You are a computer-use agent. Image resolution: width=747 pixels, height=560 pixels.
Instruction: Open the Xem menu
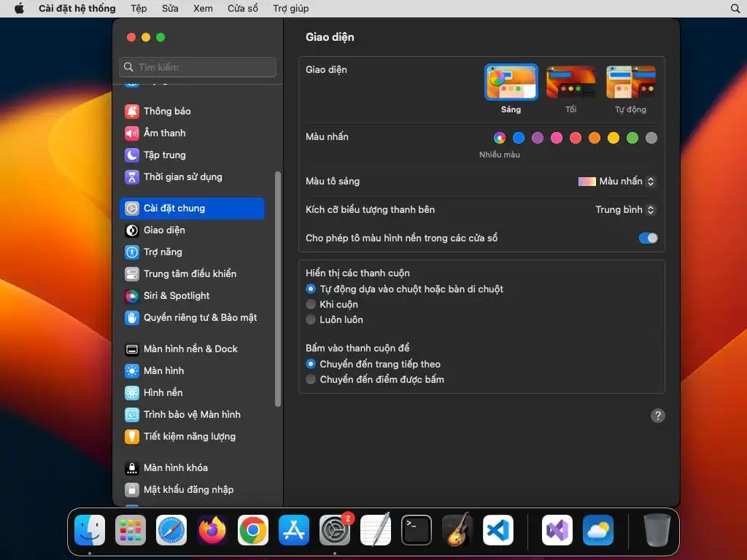pyautogui.click(x=203, y=9)
